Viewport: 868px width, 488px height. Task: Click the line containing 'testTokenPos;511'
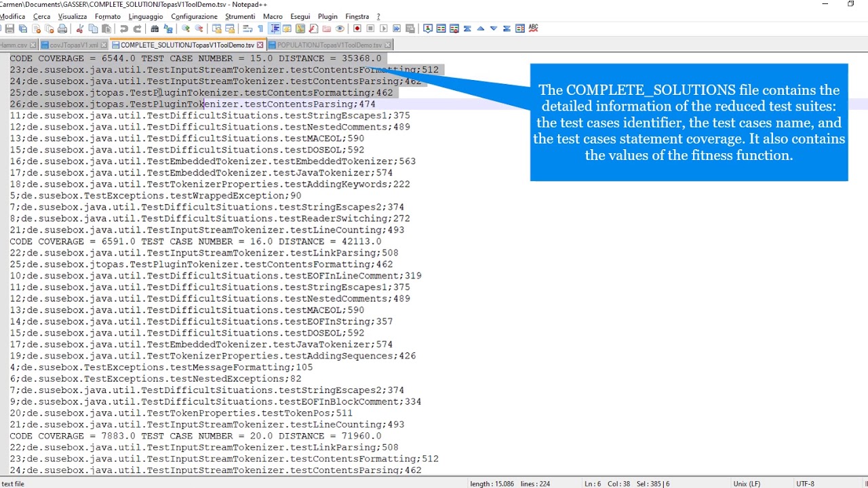(x=181, y=413)
